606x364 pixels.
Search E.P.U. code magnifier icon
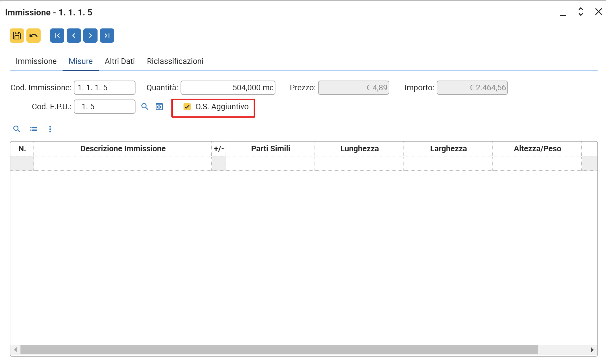145,107
